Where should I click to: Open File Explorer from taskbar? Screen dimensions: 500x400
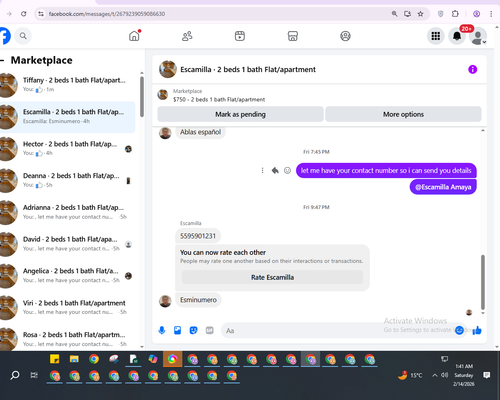coord(74,359)
